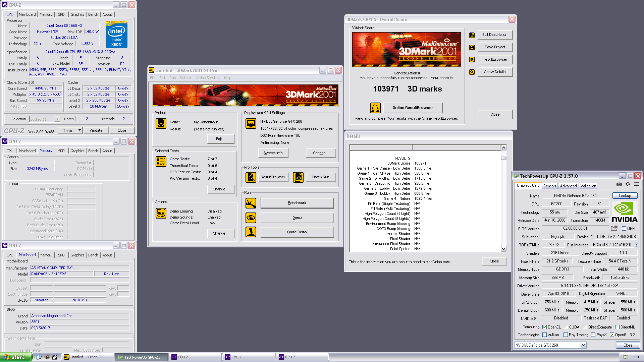The width and height of the screenshot is (644, 362).
Task: Click the Lookup button in GPU-Z
Action: click(x=625, y=195)
